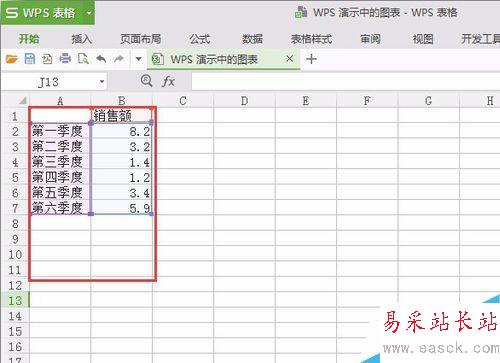Expand the WPS 表格 menu dropdown arrow
Viewport: 500px width, 363px height.
[89, 13]
